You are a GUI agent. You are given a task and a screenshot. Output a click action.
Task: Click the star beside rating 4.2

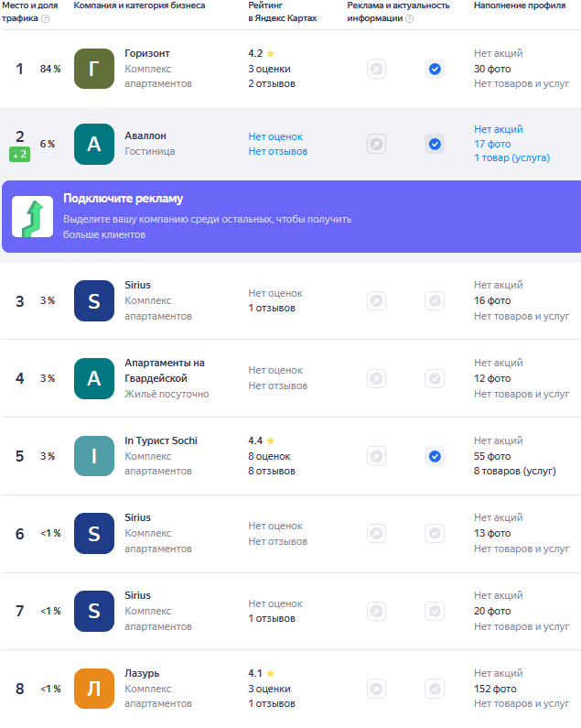point(271,53)
